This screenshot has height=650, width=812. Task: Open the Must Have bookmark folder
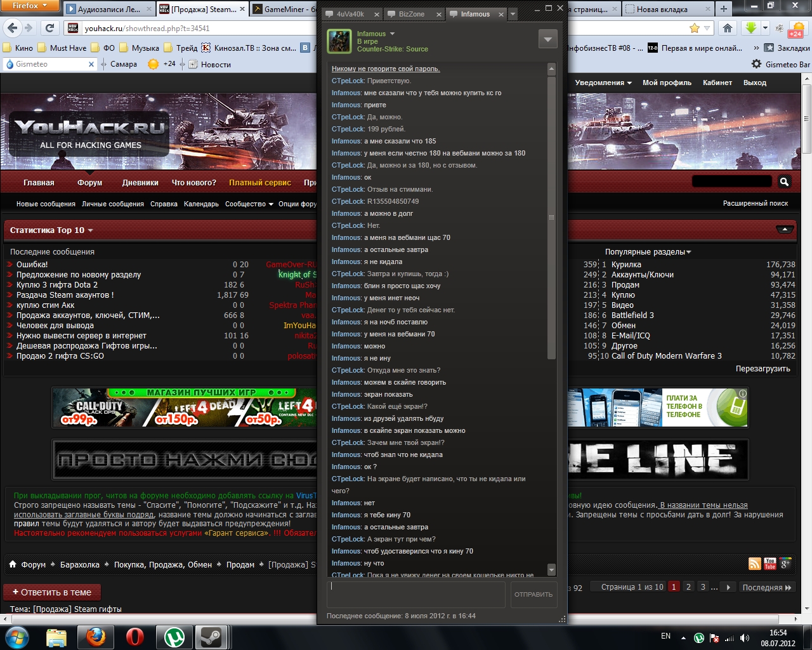click(62, 48)
